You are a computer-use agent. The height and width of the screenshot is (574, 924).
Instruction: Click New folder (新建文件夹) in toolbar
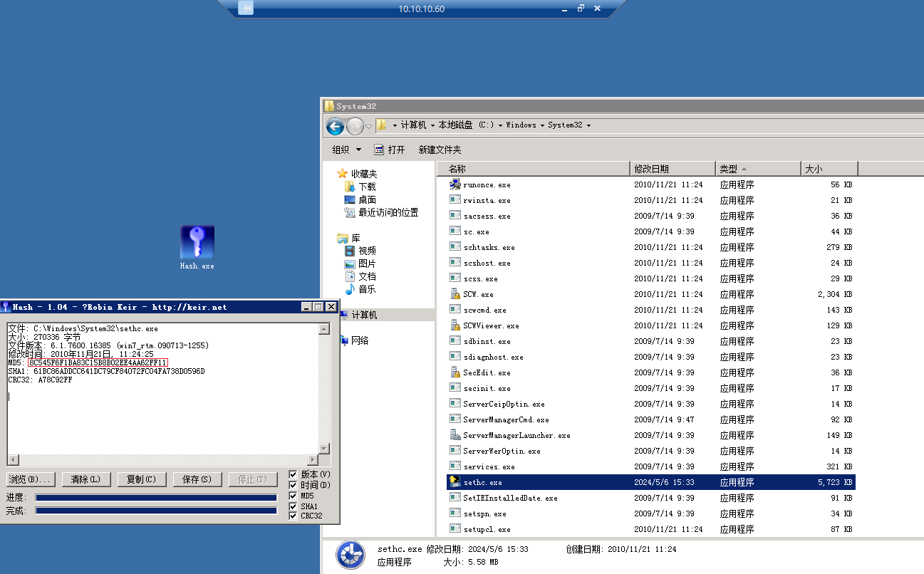tap(440, 150)
